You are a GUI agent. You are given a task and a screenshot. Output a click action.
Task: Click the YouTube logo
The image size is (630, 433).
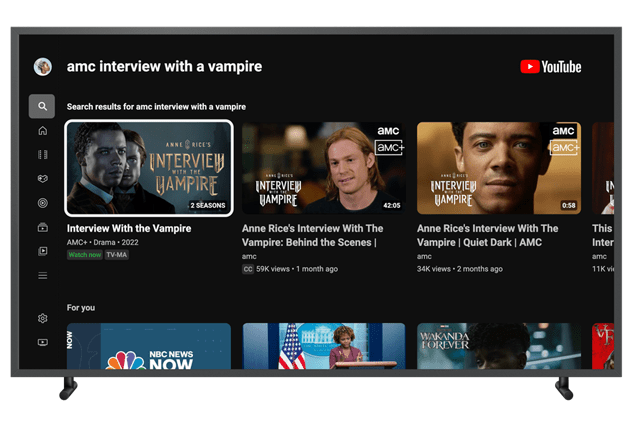[550, 67]
